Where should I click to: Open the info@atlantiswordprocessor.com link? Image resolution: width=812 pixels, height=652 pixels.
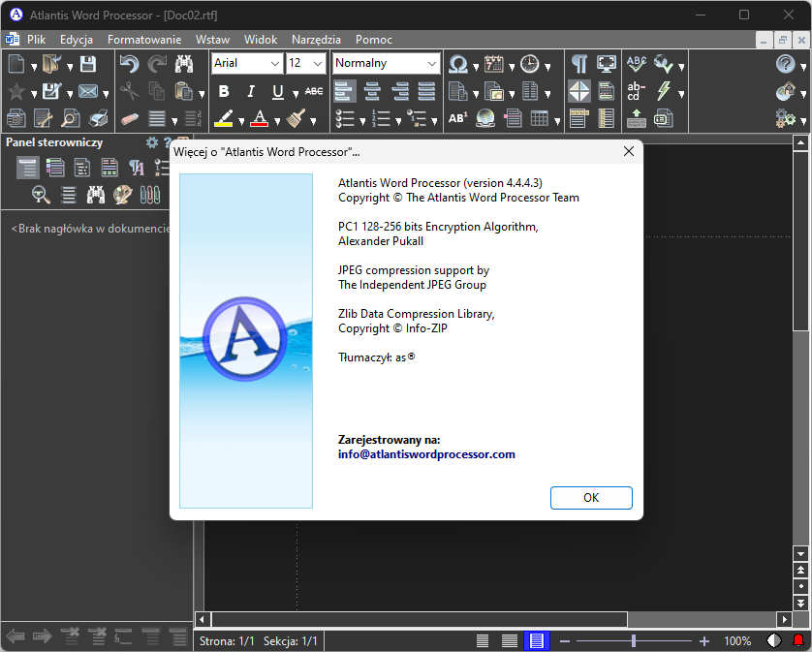(x=426, y=454)
